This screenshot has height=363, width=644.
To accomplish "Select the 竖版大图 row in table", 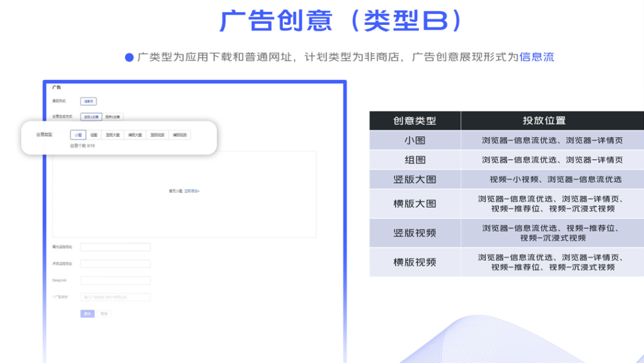I will [x=415, y=179].
